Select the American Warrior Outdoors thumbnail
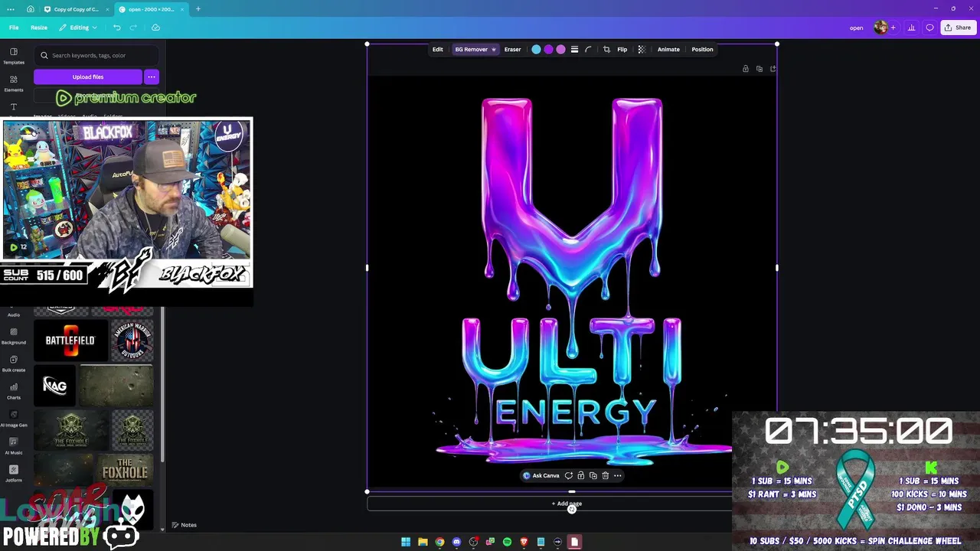 coord(132,341)
